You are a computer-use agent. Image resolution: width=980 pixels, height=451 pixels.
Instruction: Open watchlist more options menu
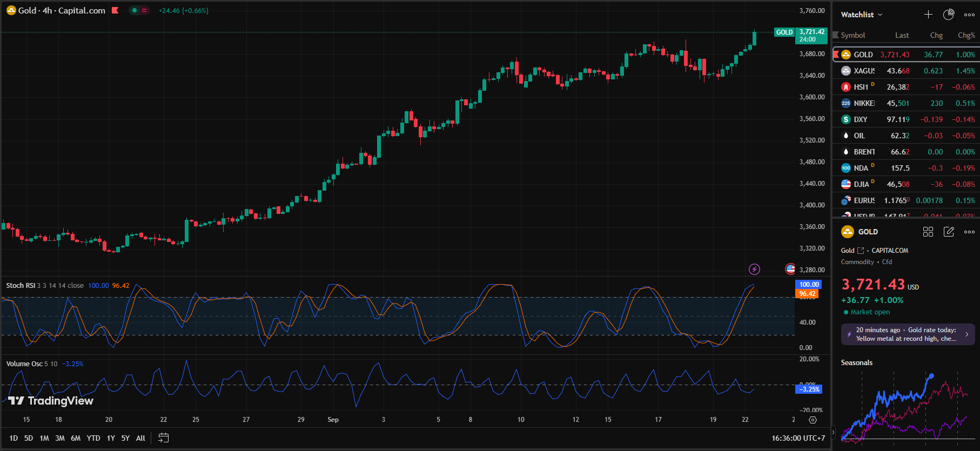969,15
